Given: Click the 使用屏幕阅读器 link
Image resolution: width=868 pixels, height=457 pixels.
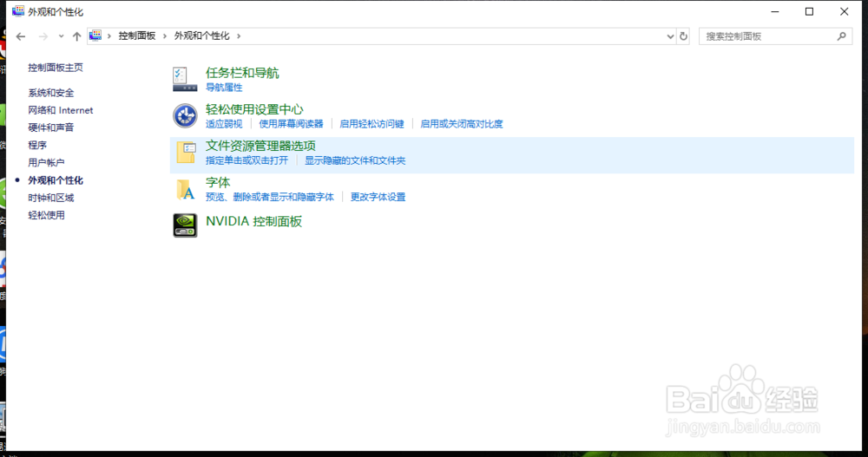Looking at the screenshot, I should coord(291,124).
